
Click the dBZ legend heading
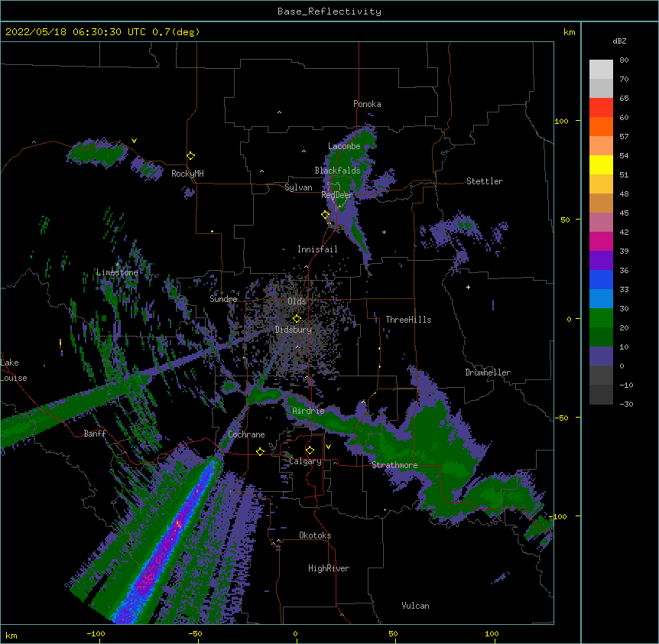tap(619, 41)
